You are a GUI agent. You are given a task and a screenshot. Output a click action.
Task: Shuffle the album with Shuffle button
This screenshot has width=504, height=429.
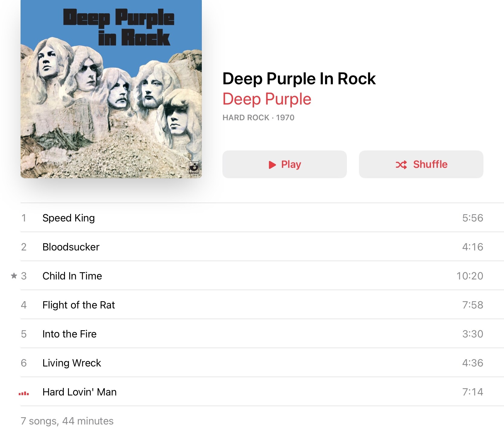click(421, 164)
